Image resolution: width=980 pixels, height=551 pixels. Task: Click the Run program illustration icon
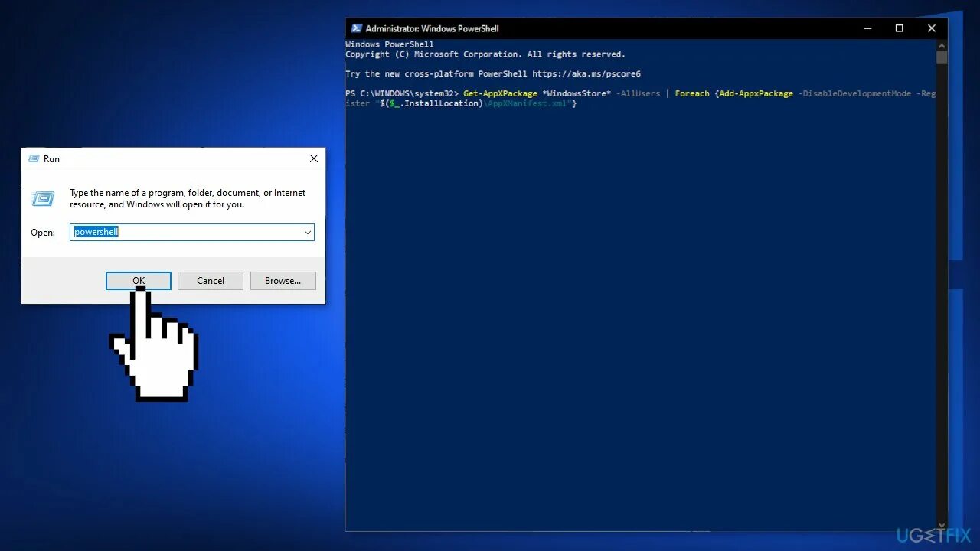point(44,199)
